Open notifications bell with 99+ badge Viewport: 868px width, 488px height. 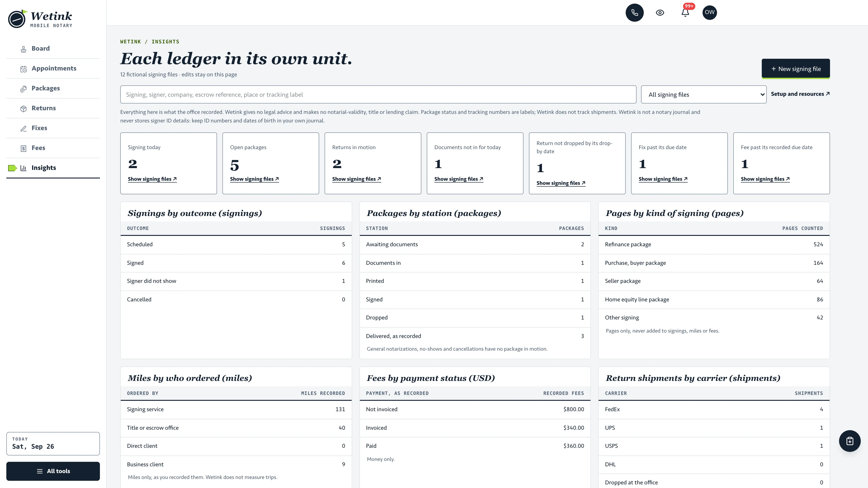click(x=685, y=12)
